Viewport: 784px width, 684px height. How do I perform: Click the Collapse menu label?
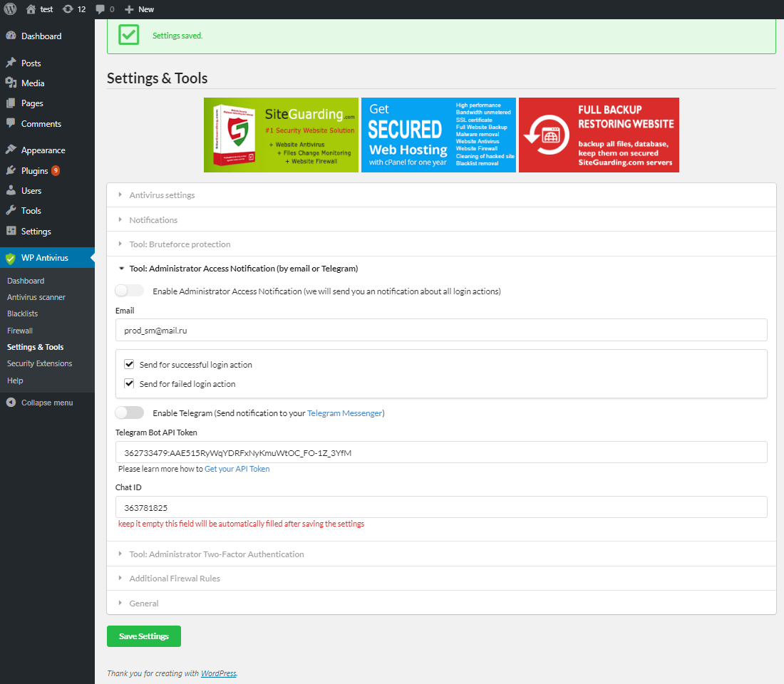pyautogui.click(x=47, y=403)
